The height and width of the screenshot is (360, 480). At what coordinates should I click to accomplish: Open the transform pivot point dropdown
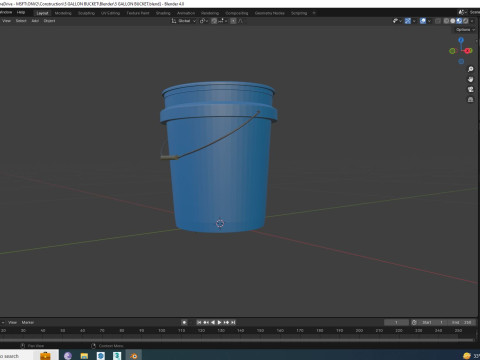[x=204, y=21]
